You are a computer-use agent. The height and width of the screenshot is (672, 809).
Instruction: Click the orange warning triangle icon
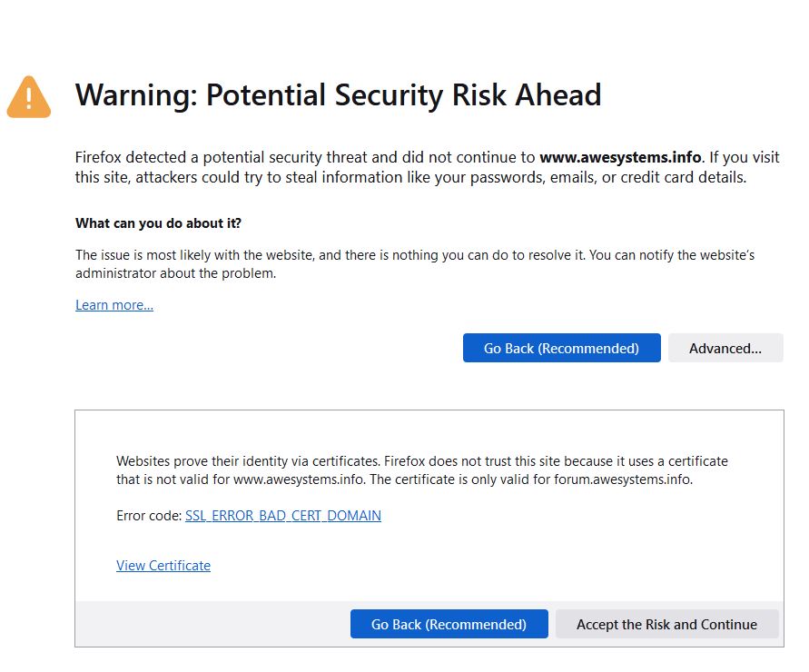coord(29,97)
